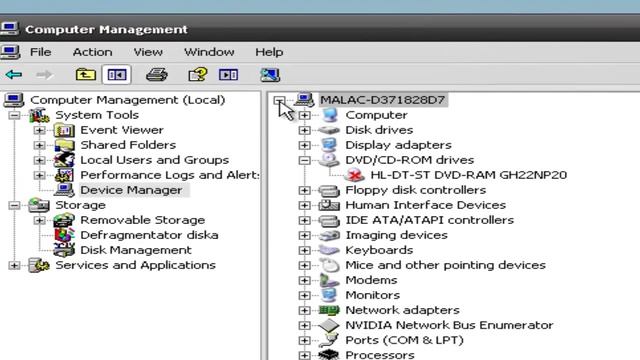Screen dimensions: 640x360
Task: Expand Floppy disk controllers category
Action: tap(304, 190)
